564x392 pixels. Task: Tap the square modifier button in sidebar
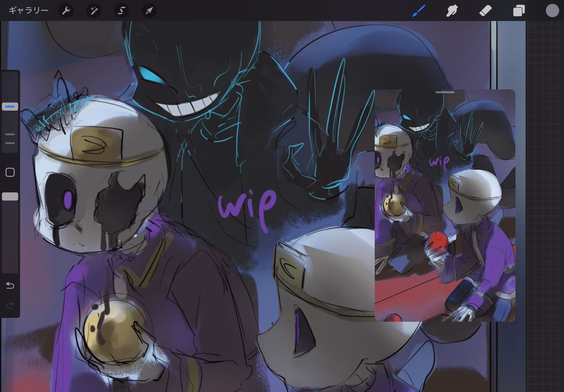click(x=10, y=172)
